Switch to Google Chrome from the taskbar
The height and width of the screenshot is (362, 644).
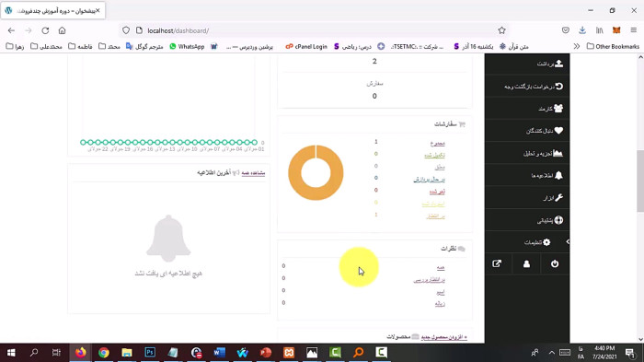click(x=103, y=353)
